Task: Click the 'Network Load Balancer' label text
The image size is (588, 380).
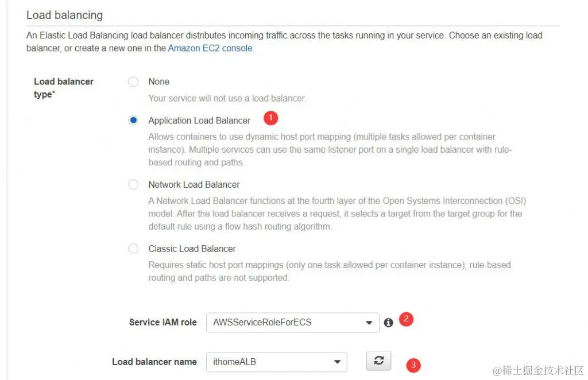Action: (194, 185)
